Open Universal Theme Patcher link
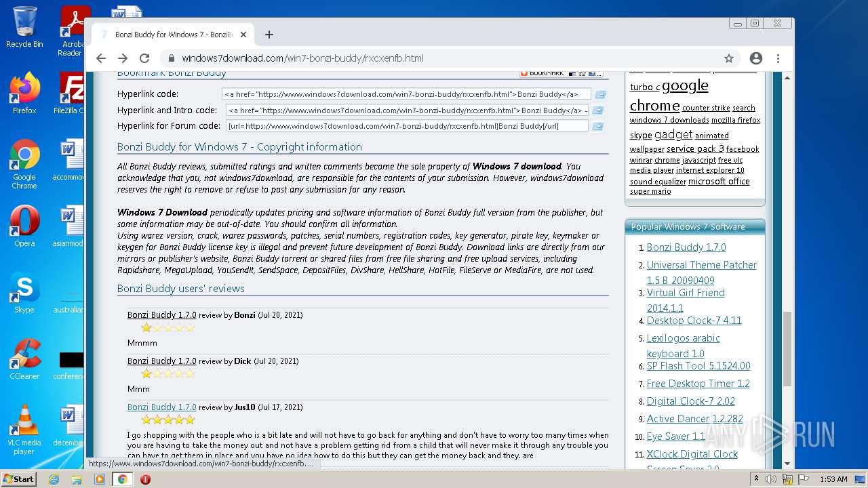Viewport: 868px width, 488px height. tap(702, 272)
